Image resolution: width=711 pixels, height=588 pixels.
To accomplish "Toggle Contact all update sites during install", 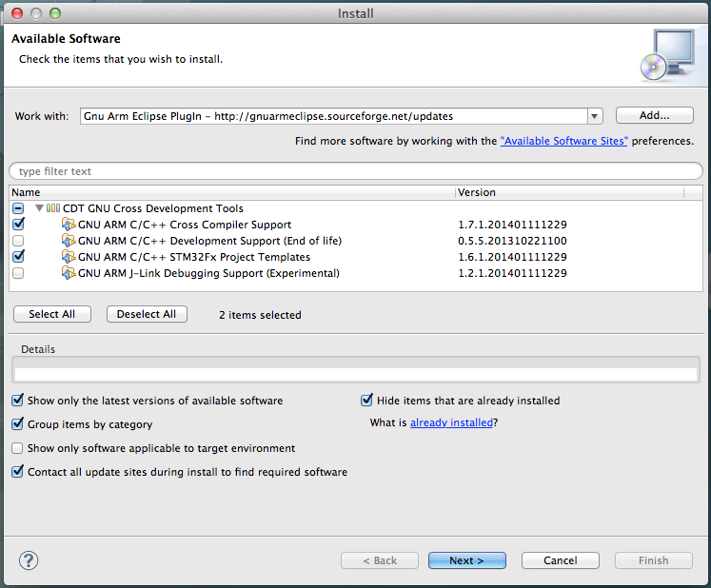I will [17, 472].
